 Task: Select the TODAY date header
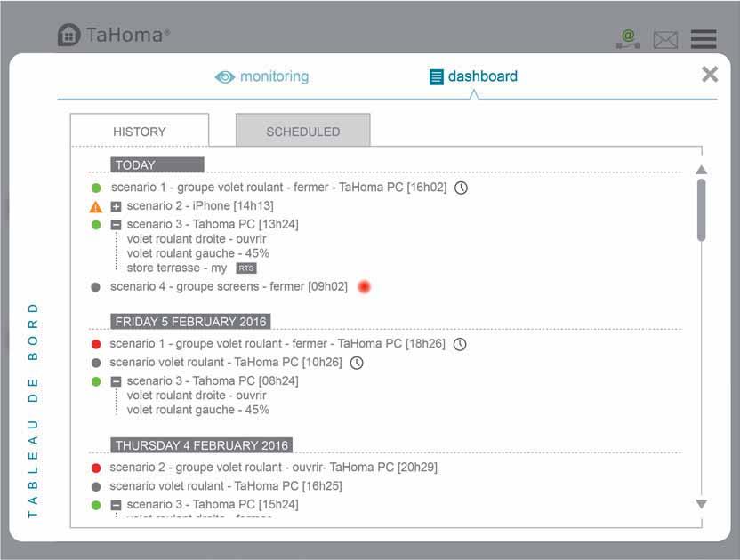click(157, 164)
